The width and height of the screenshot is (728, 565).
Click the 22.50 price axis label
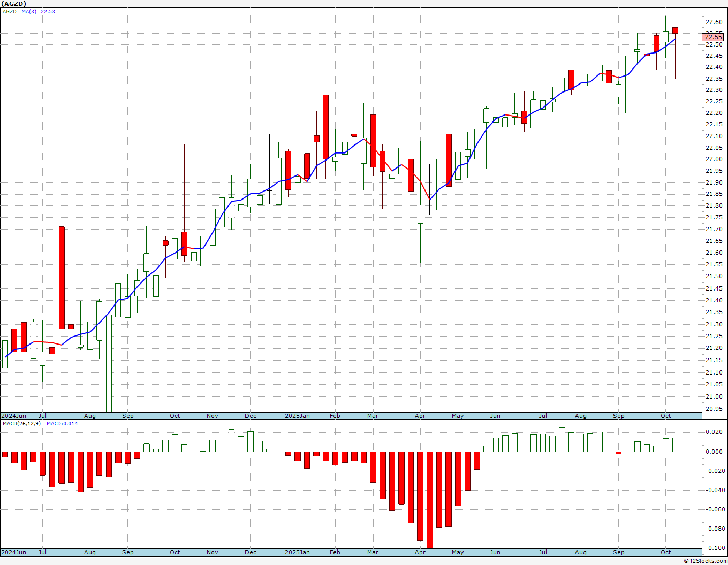click(714, 44)
